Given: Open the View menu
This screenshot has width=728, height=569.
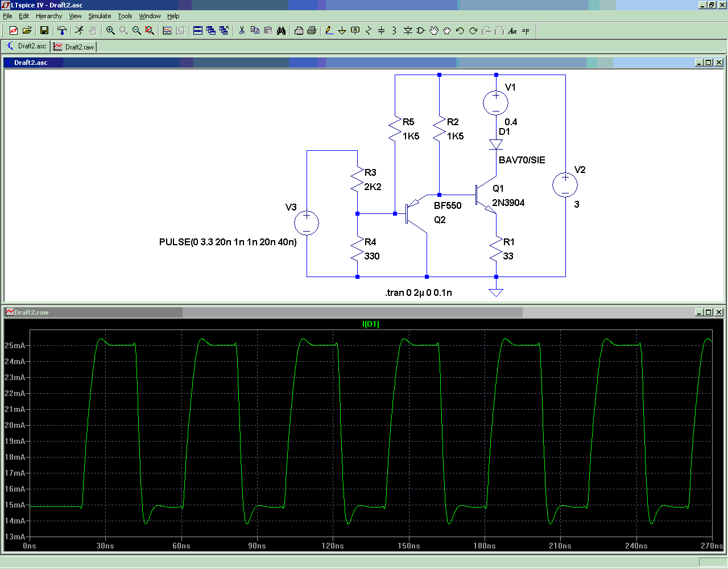Looking at the screenshot, I should click(x=75, y=16).
